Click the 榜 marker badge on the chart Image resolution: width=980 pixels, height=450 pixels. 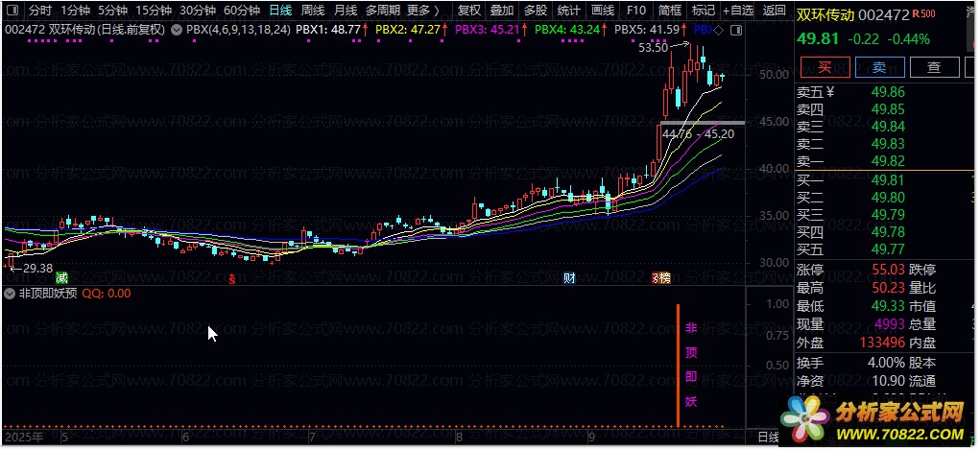(661, 278)
